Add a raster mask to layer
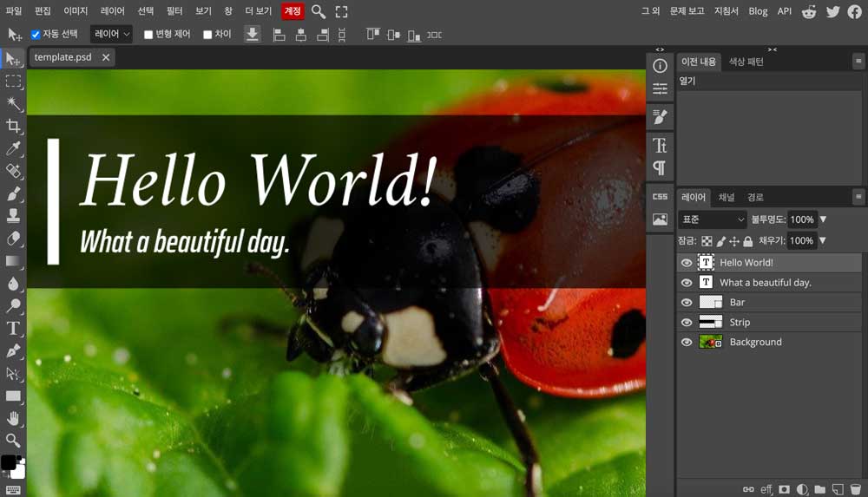 (x=785, y=489)
